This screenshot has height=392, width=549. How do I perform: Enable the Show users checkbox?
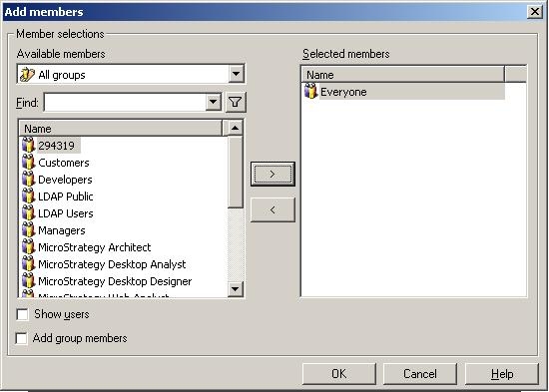tap(22, 314)
